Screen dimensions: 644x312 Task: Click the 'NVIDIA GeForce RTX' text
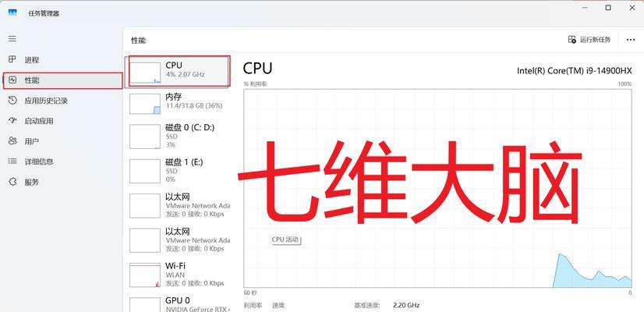(x=198, y=309)
